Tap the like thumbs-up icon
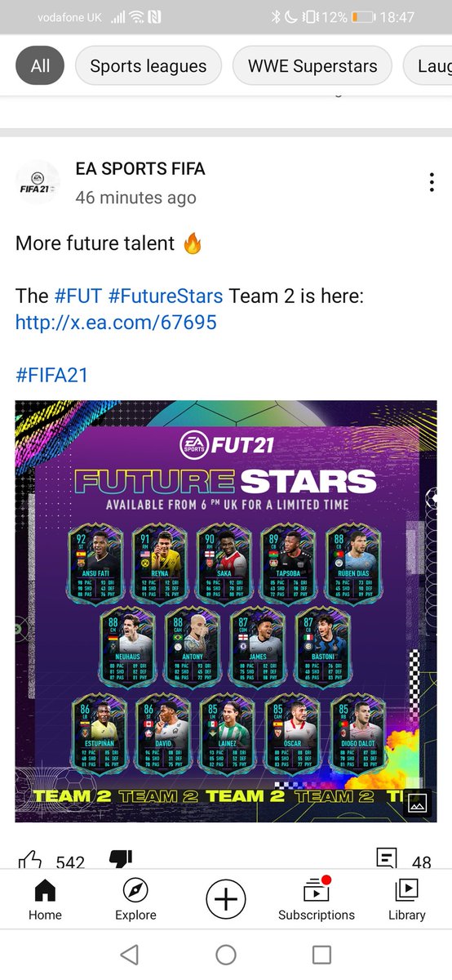 (30, 860)
